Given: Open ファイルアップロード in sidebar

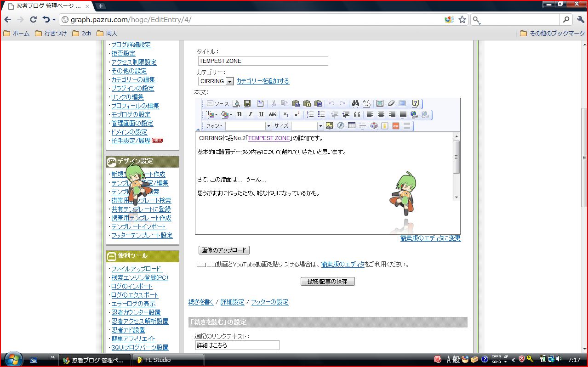Looking at the screenshot, I should click(136, 269).
